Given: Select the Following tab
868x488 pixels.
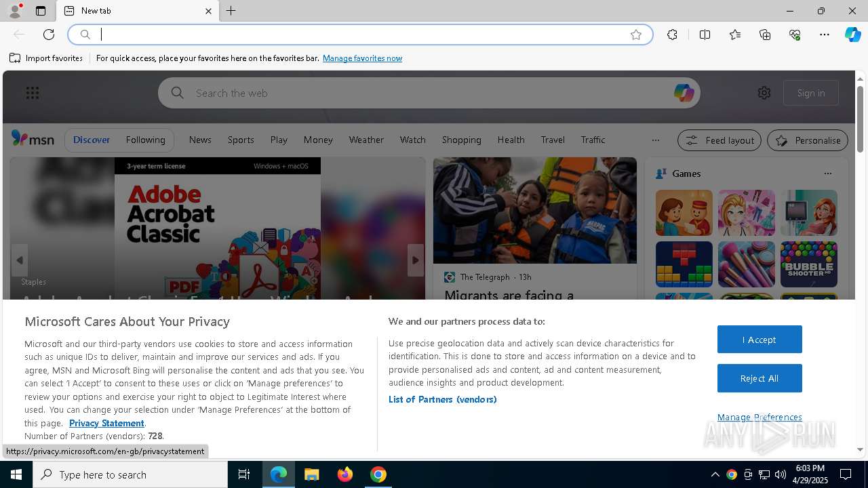Looking at the screenshot, I should coord(145,140).
